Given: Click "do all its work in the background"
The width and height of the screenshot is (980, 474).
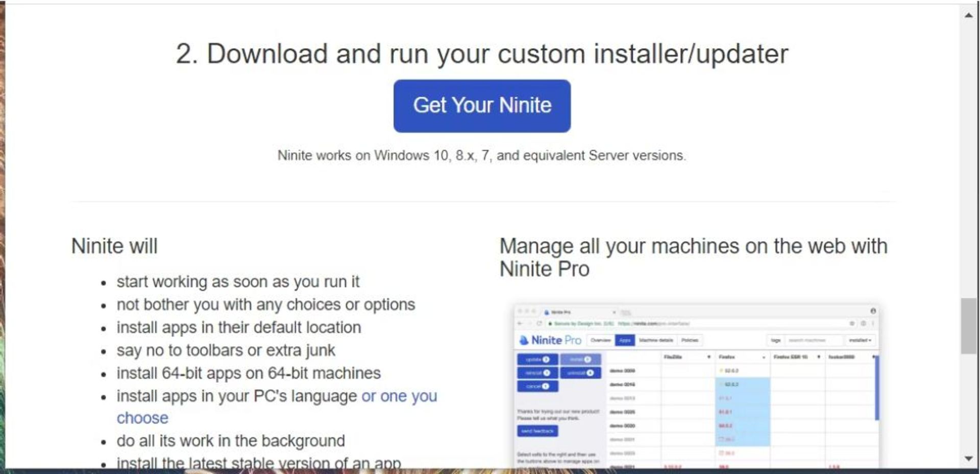Looking at the screenshot, I should [231, 441].
